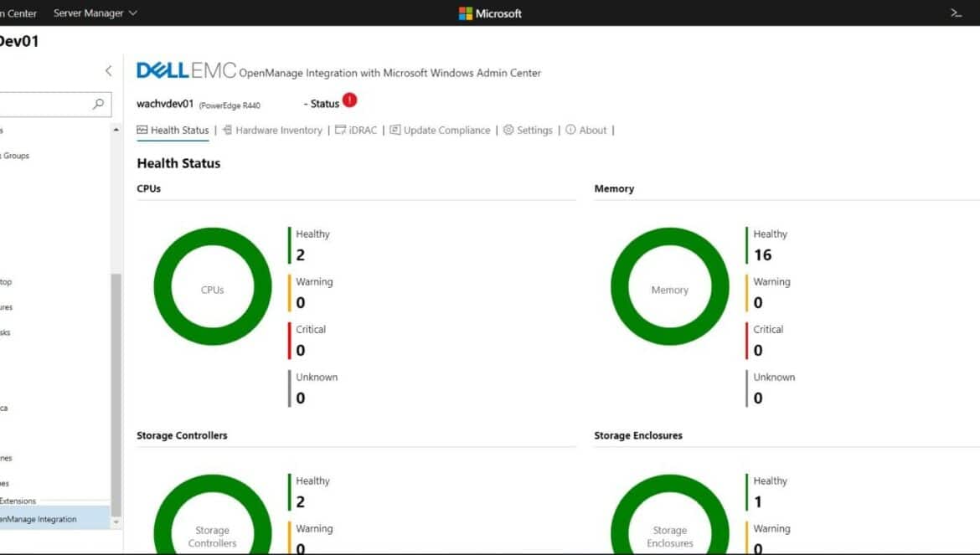The image size is (980, 555).
Task: Collapse the tools sidebar with chevron
Action: coord(109,70)
